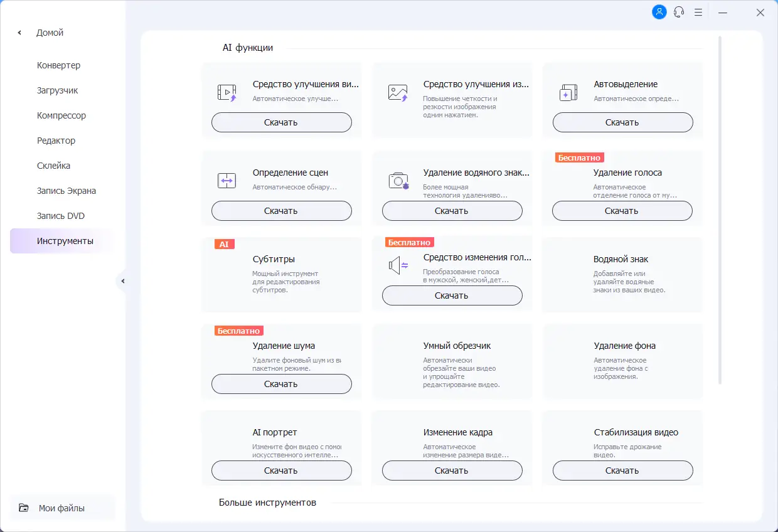Open the hamburger menu in title bar

tap(698, 12)
